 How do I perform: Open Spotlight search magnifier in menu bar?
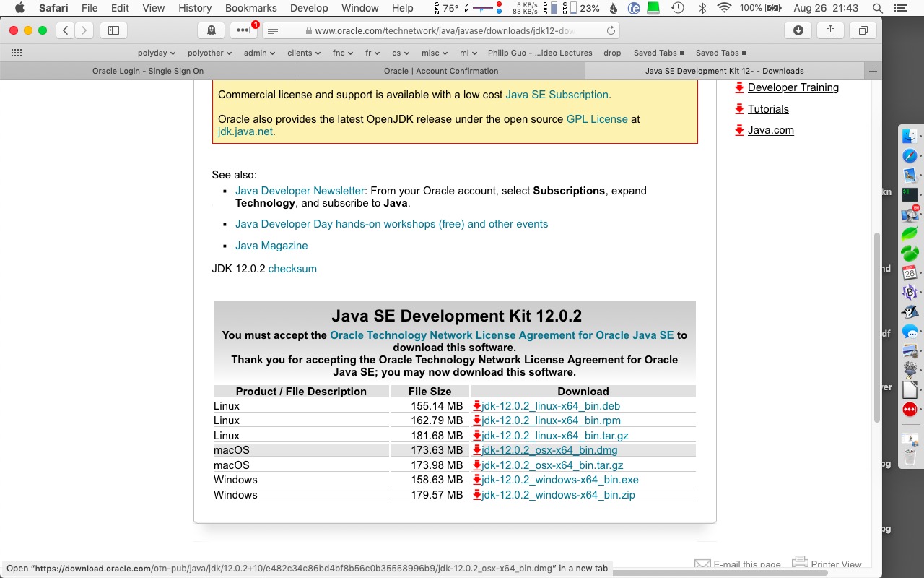[x=878, y=8]
